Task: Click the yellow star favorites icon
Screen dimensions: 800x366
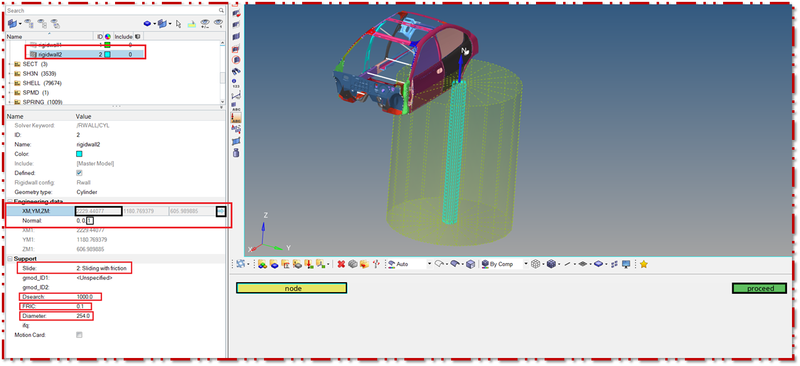Action: coord(644,264)
